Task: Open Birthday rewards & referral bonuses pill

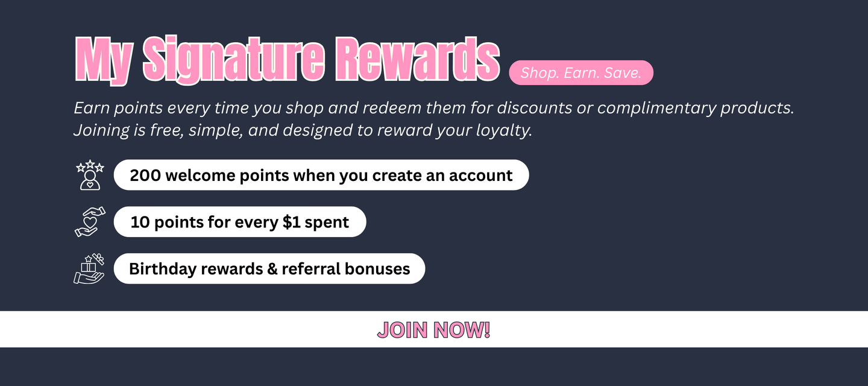Action: coord(269,268)
